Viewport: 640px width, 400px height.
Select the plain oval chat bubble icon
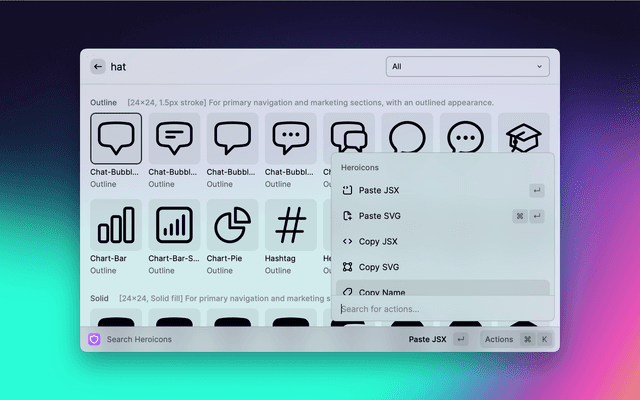tap(406, 136)
